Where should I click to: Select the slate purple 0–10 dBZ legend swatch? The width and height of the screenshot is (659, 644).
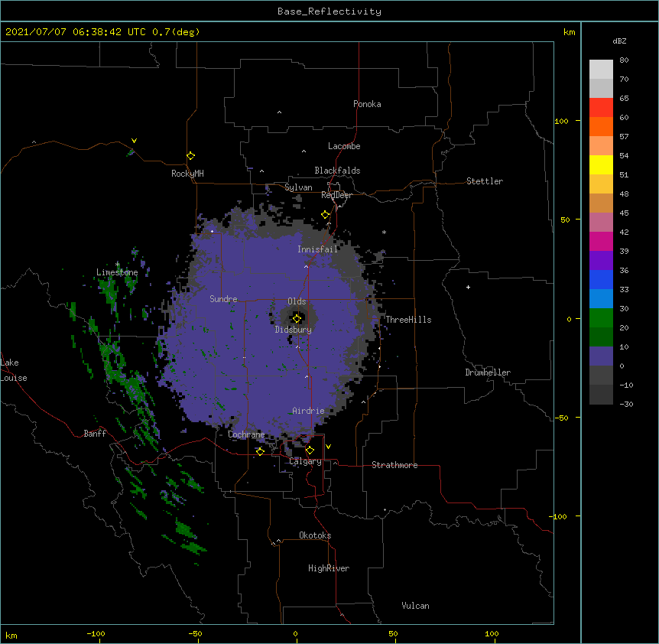point(601,356)
